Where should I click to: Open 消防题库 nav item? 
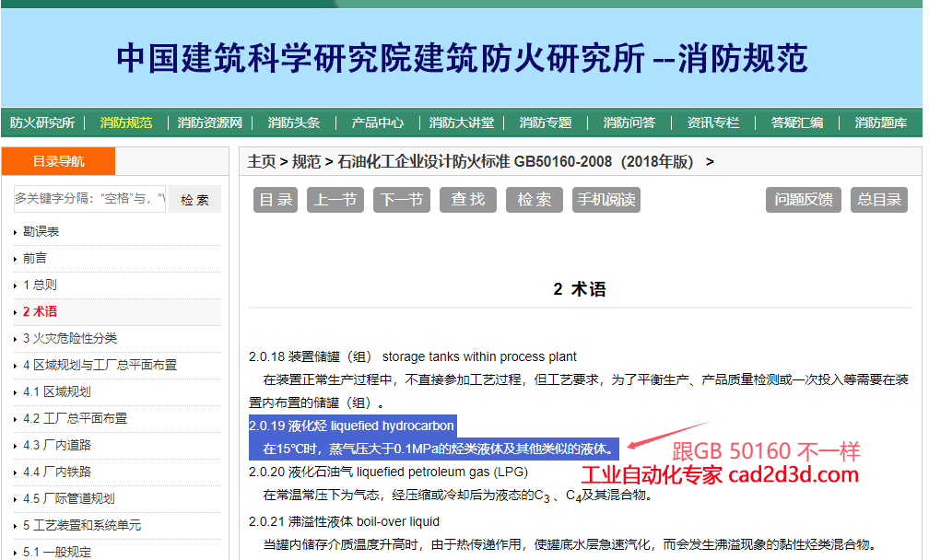[881, 122]
